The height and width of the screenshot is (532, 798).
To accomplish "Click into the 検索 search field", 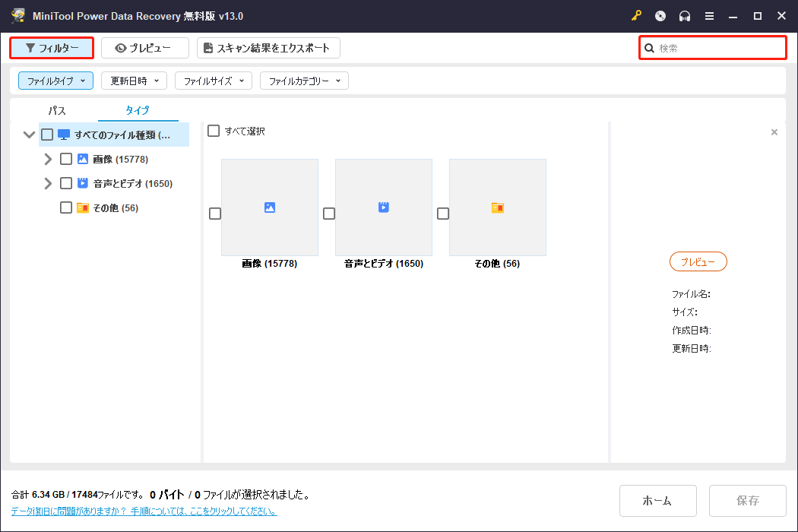I will [x=713, y=48].
